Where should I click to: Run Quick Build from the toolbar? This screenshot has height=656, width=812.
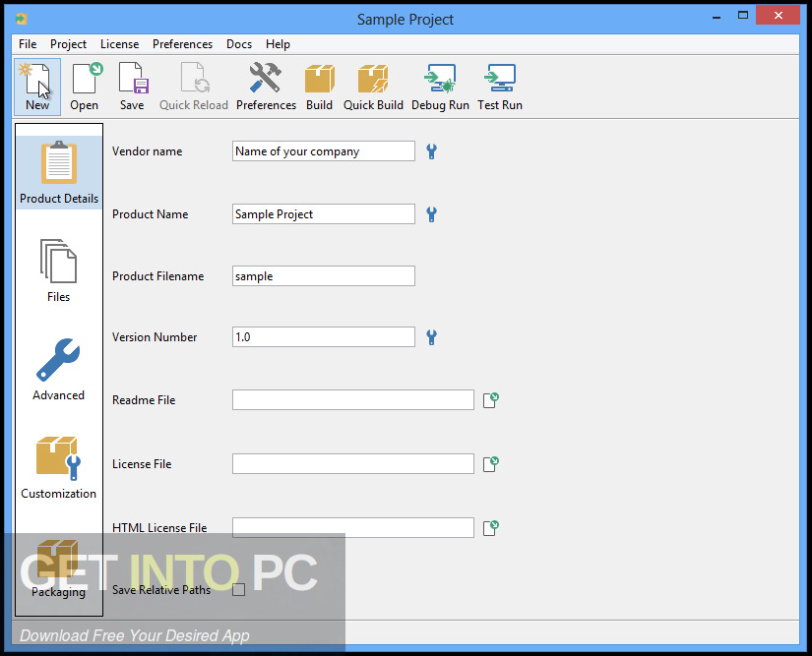pos(373,87)
